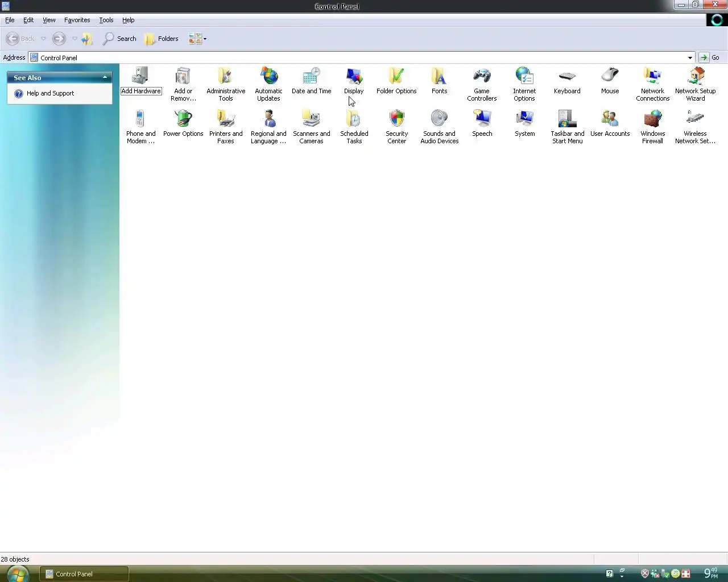Open the Folder Options icon

pyautogui.click(x=396, y=76)
